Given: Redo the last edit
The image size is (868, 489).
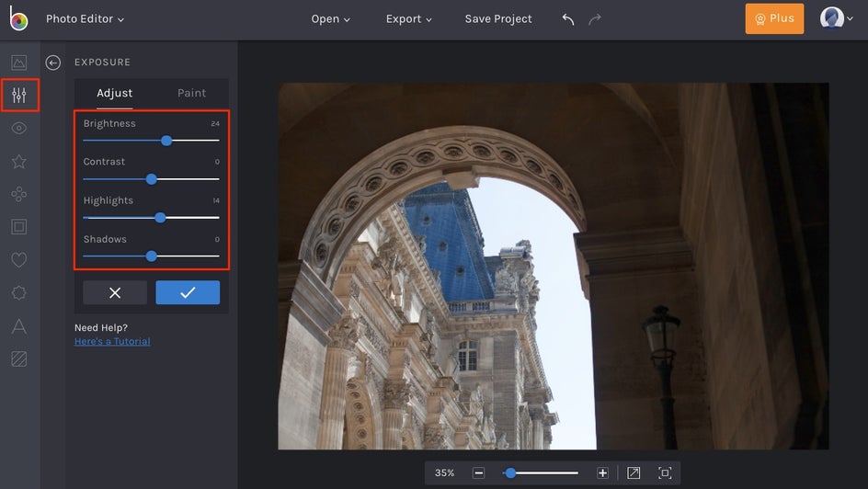Looking at the screenshot, I should coord(595,19).
